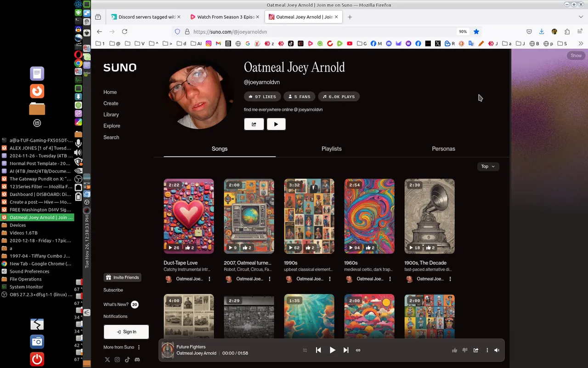This screenshot has width=588, height=368.
Task: Switch to System Monitor window in task list
Action: pyautogui.click(x=36, y=287)
